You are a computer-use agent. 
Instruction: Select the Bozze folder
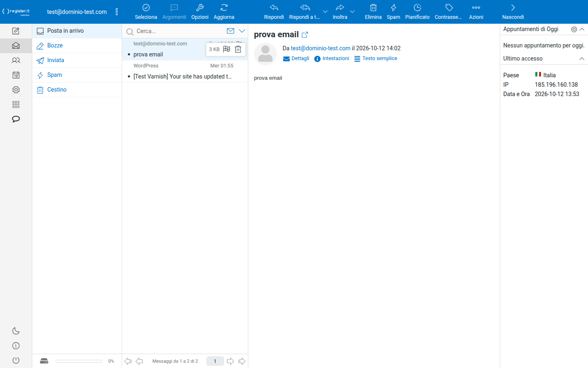tap(77, 46)
